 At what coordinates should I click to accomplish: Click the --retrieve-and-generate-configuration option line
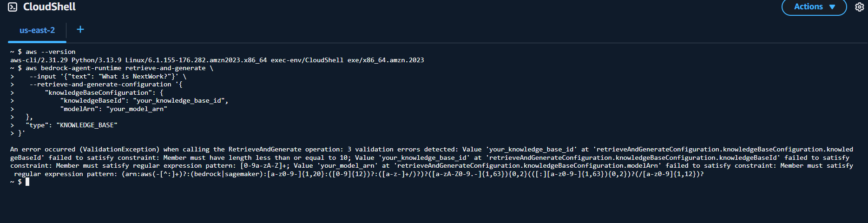pyautogui.click(x=100, y=85)
